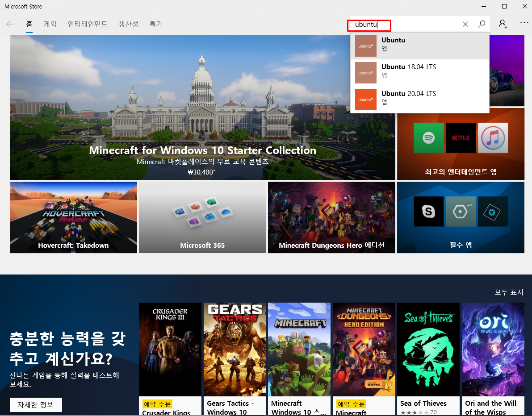Open the 필수 앱 collection label

(x=461, y=245)
